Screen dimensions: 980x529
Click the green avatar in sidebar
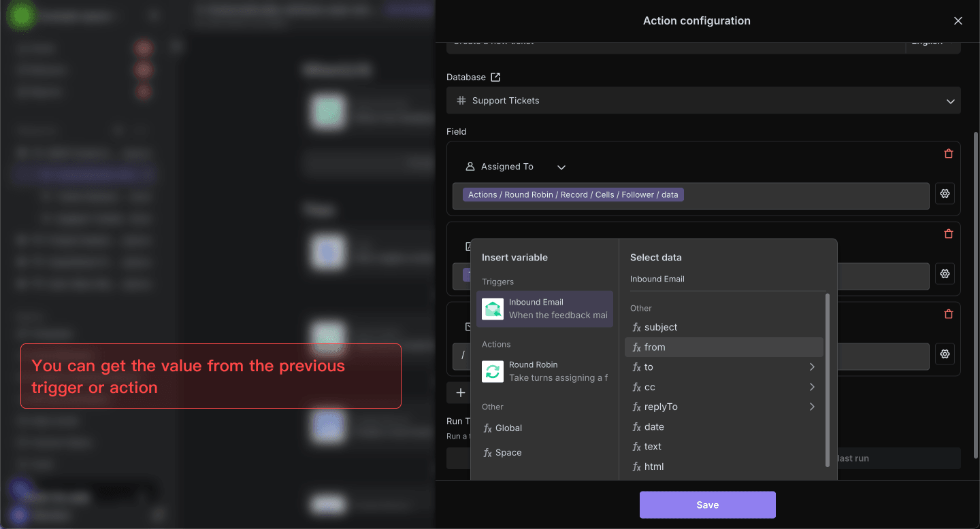(21, 16)
